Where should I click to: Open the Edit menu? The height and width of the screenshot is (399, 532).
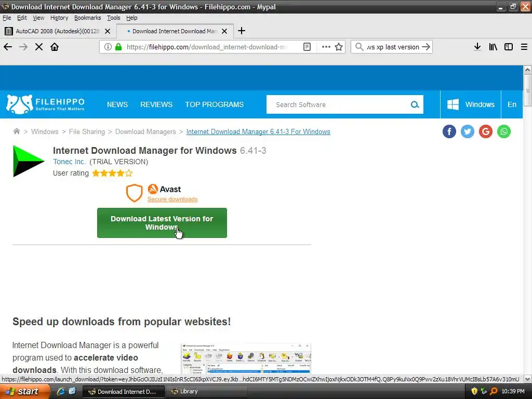[x=22, y=18]
